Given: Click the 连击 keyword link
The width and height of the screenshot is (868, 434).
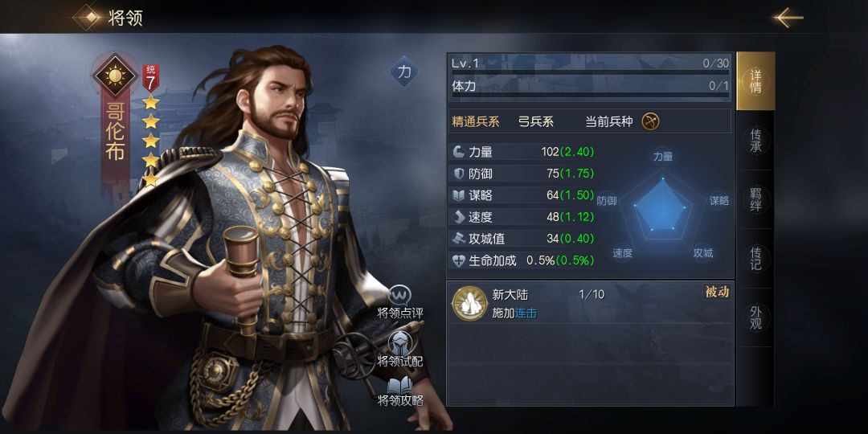Looking at the screenshot, I should point(526,314).
